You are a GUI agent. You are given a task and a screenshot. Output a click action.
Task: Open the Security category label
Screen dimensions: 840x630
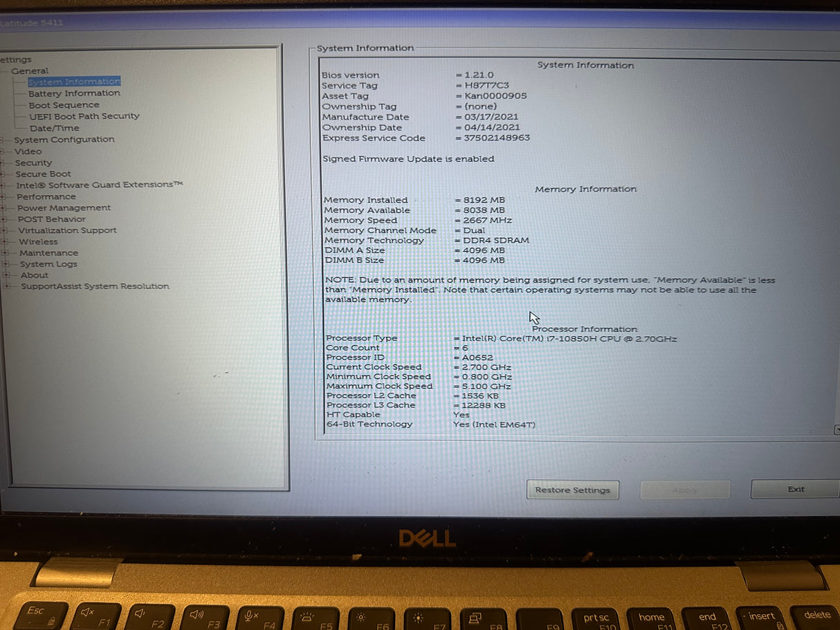[x=34, y=163]
